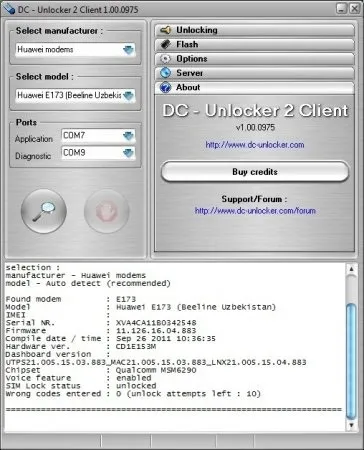This screenshot has height=450, width=364.
Task: Expand the Diagnostic port COM9 dropdown
Action: [128, 153]
